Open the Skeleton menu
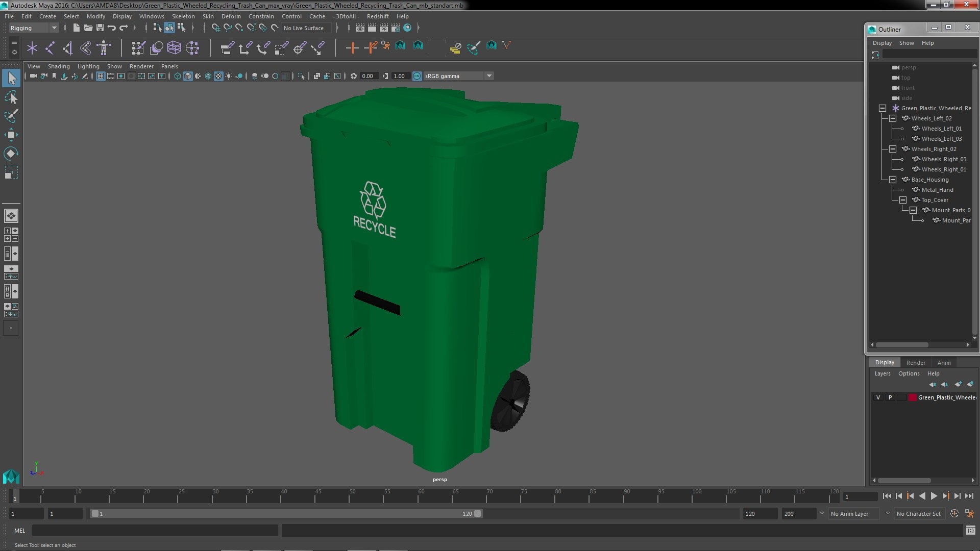Image resolution: width=980 pixels, height=551 pixels. coord(183,16)
